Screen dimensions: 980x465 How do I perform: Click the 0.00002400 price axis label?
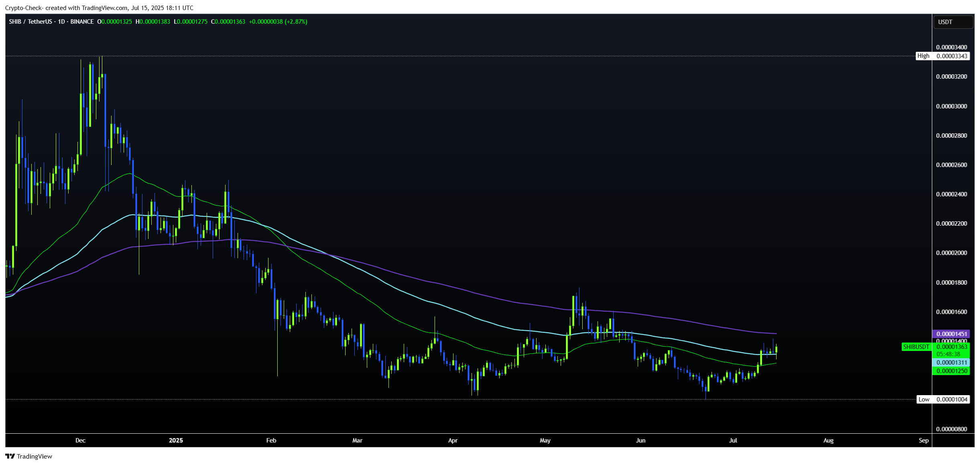click(952, 194)
